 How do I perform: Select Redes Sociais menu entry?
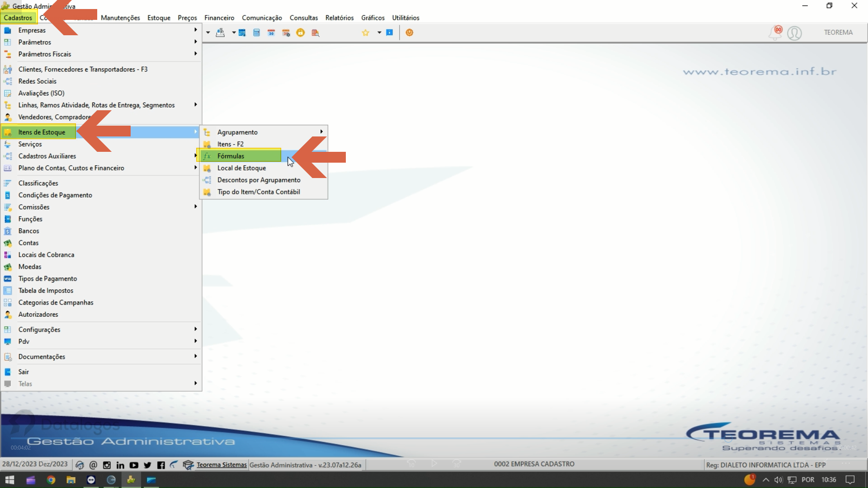[101, 81]
